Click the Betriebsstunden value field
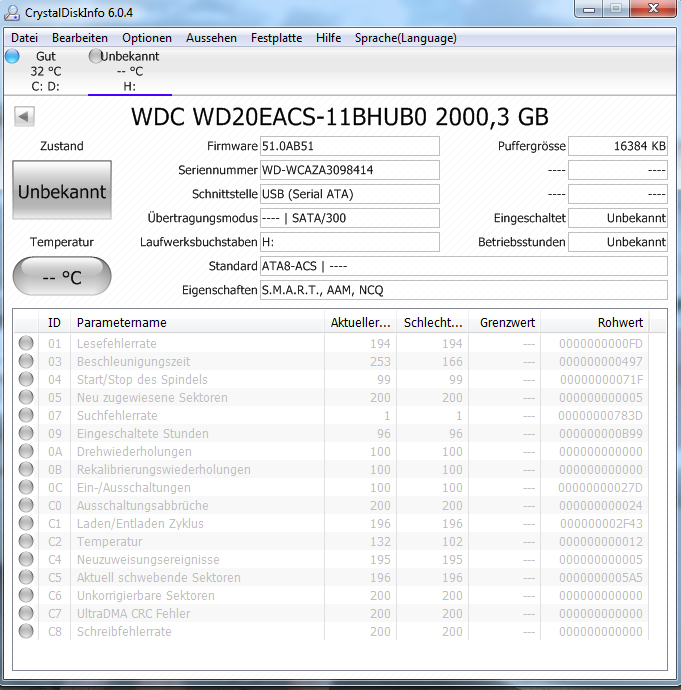681x690 pixels. [618, 242]
